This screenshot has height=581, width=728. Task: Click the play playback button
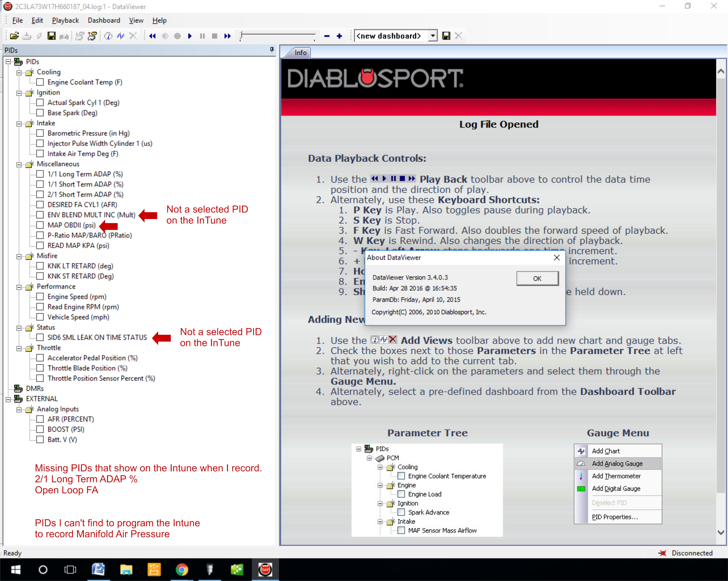coord(190,36)
